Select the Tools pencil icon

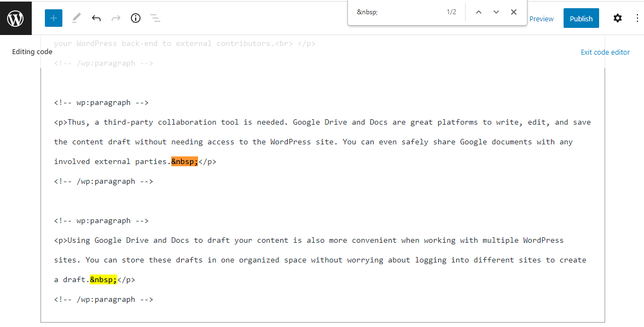coord(76,18)
